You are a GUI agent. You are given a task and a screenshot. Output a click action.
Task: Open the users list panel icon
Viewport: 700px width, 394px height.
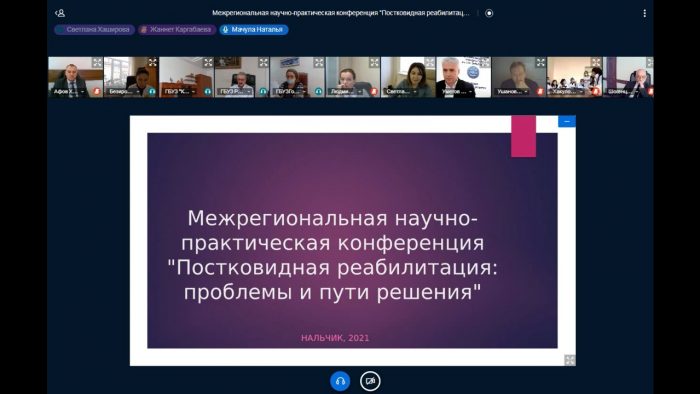click(60, 13)
